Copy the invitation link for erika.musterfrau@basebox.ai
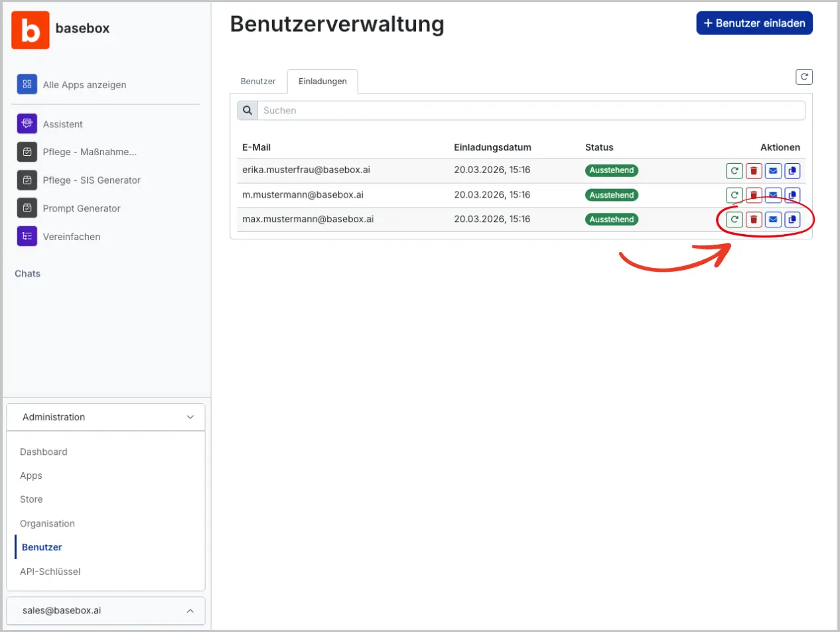Image resolution: width=840 pixels, height=632 pixels. point(792,170)
